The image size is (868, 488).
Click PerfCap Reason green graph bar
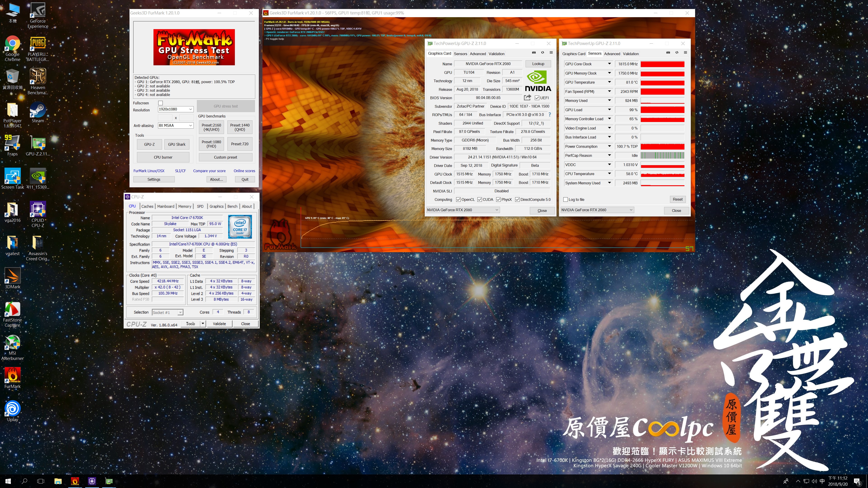(x=663, y=155)
